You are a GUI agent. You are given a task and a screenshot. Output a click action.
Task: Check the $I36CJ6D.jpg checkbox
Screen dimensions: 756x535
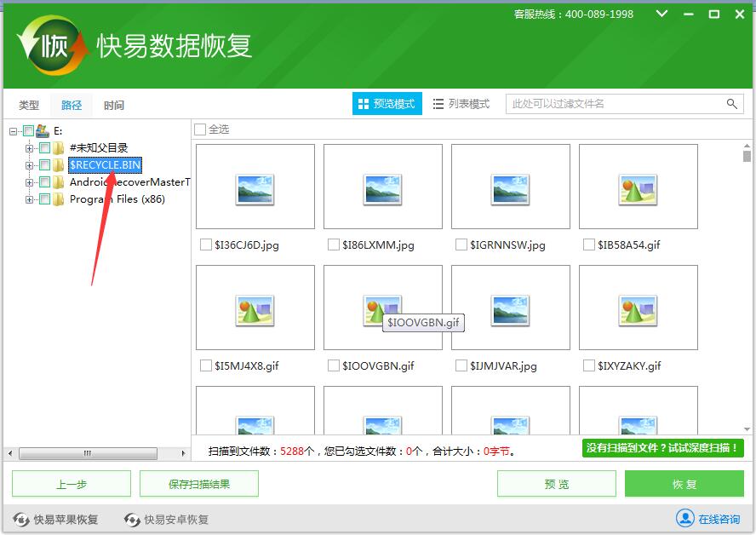click(x=206, y=244)
